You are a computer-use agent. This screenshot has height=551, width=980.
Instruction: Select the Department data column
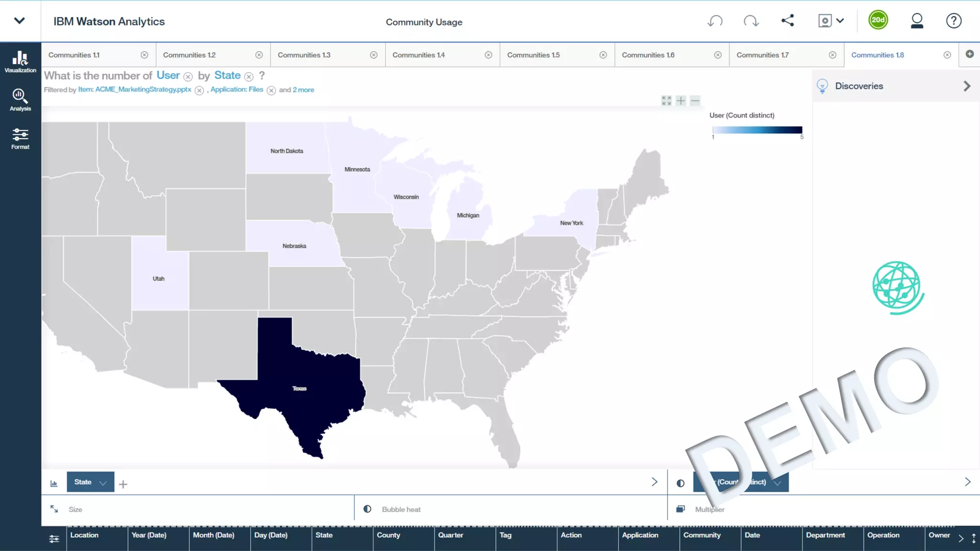pos(825,535)
